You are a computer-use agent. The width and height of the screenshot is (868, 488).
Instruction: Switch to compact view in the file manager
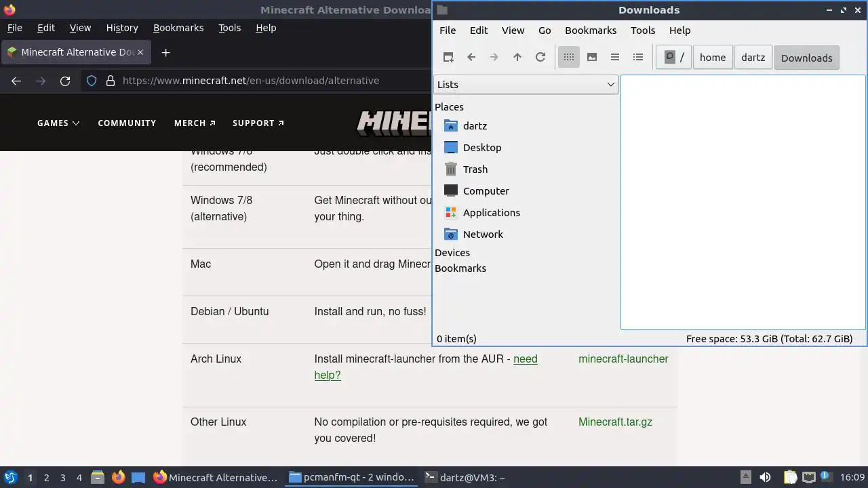coord(615,58)
